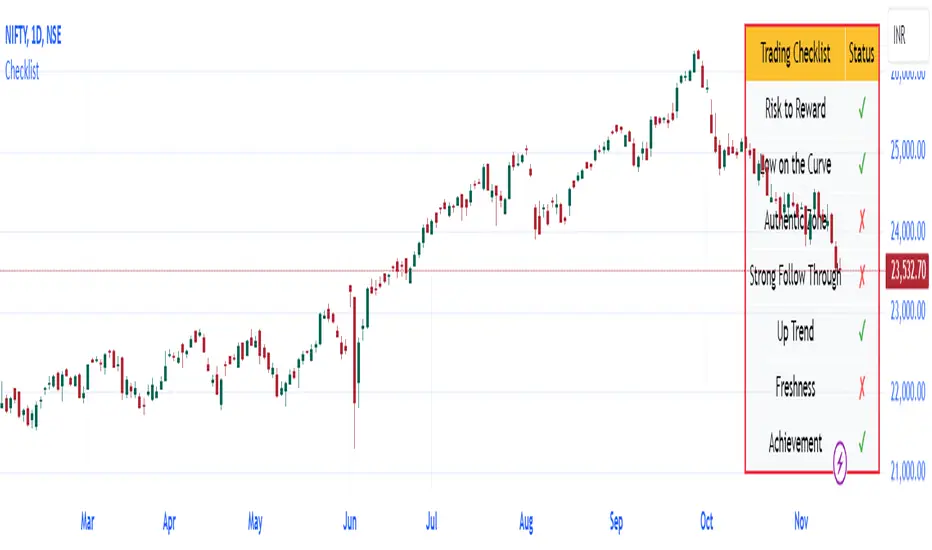
Task: Click the NIFTY, 1D, NSE symbol title
Action: (46, 49)
